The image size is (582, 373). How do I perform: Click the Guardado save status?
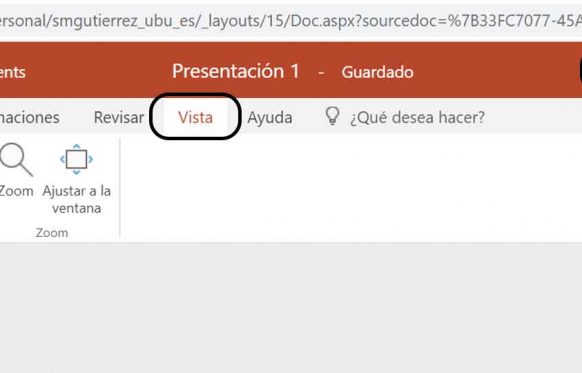pos(377,72)
